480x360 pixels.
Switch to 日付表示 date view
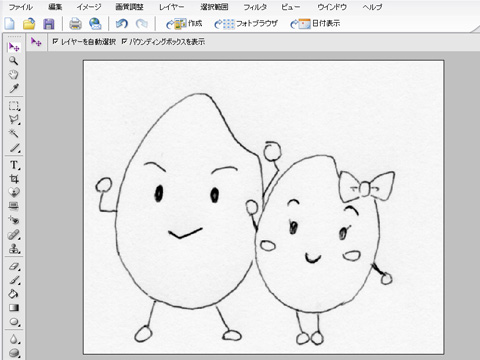pos(315,24)
